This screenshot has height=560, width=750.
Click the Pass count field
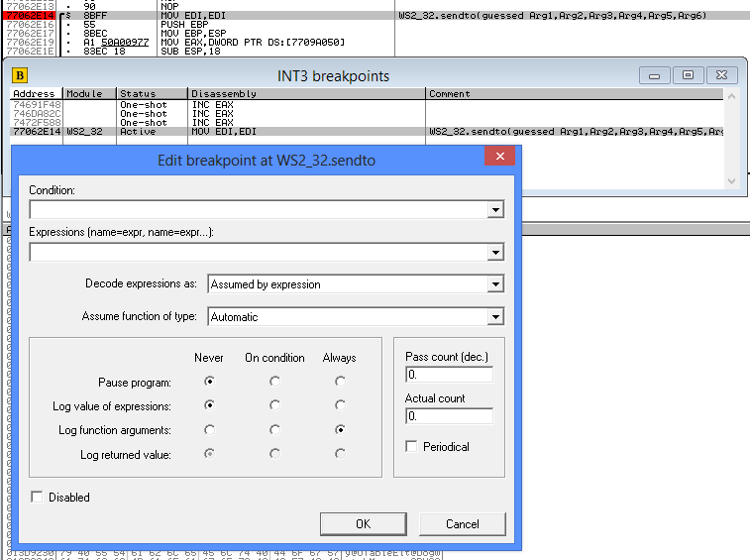[x=449, y=375]
